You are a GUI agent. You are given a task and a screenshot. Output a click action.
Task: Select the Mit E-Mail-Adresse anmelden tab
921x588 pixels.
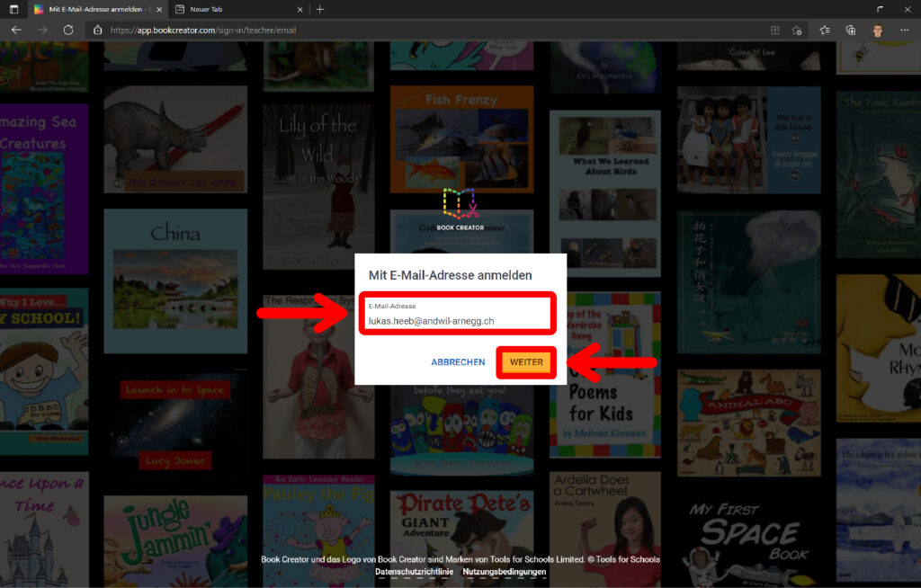pos(90,9)
